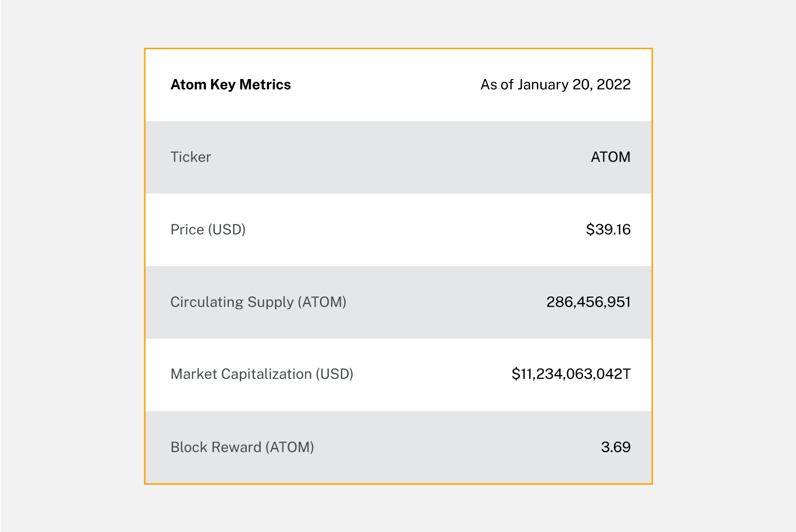This screenshot has height=532, width=796.
Task: Select the Block Reward (ATOM) label
Action: point(242,447)
